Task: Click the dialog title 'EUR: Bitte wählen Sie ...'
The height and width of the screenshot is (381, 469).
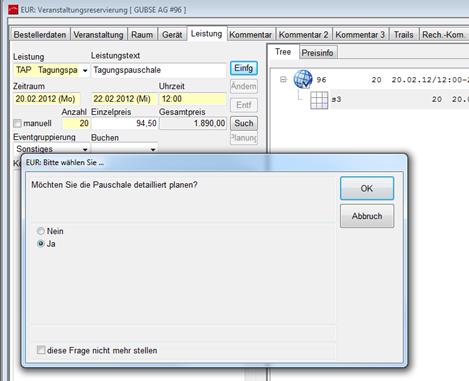Action: click(x=65, y=163)
